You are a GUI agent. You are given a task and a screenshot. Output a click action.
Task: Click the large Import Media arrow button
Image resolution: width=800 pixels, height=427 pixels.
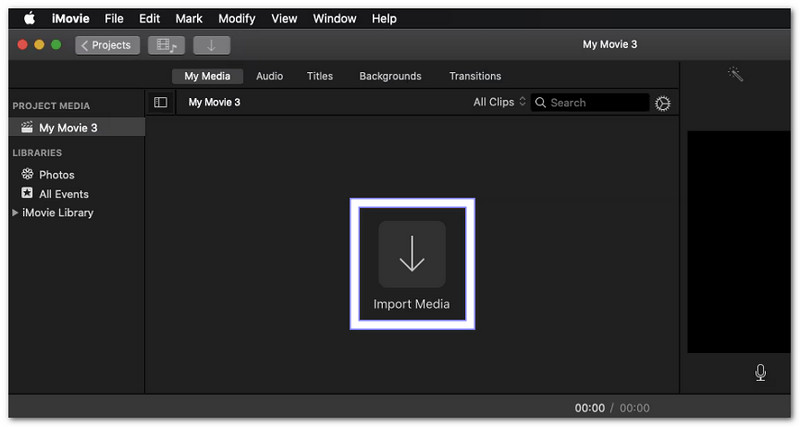(x=411, y=254)
